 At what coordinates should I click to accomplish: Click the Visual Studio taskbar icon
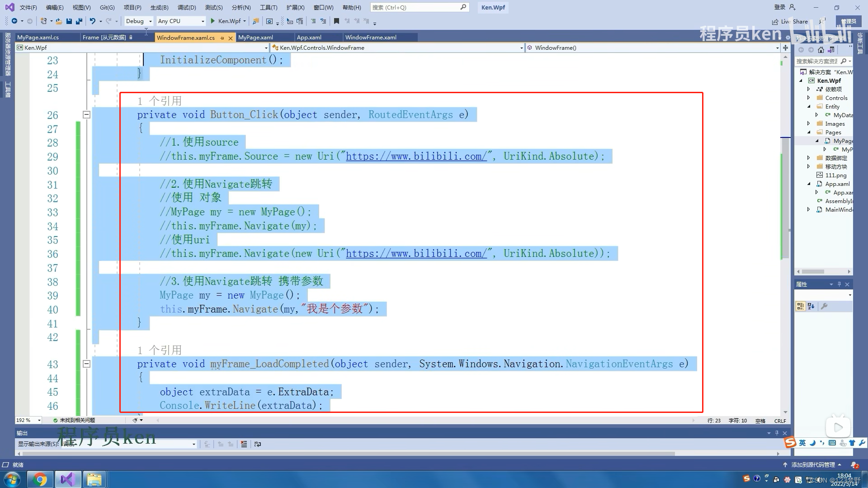[67, 479]
